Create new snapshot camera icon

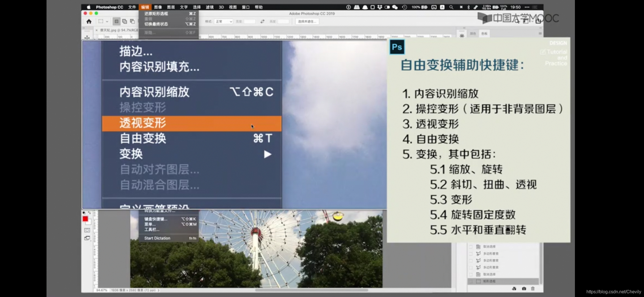coord(524,288)
